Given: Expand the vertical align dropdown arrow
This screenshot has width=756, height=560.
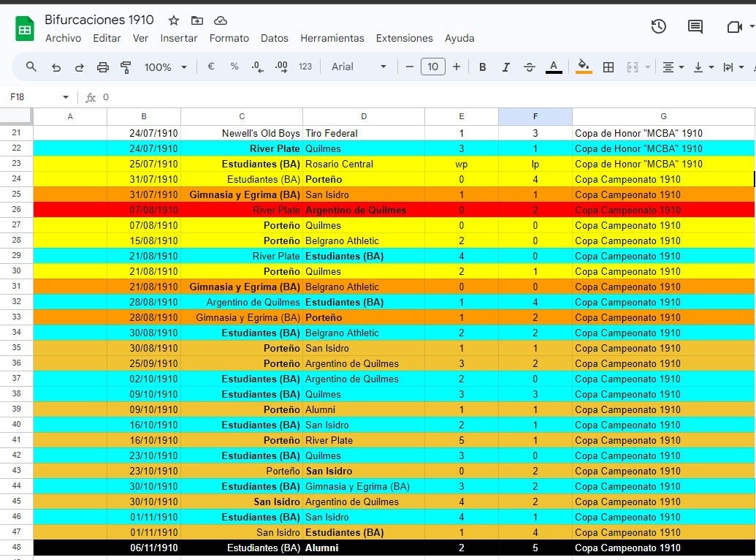Looking at the screenshot, I should [x=711, y=67].
